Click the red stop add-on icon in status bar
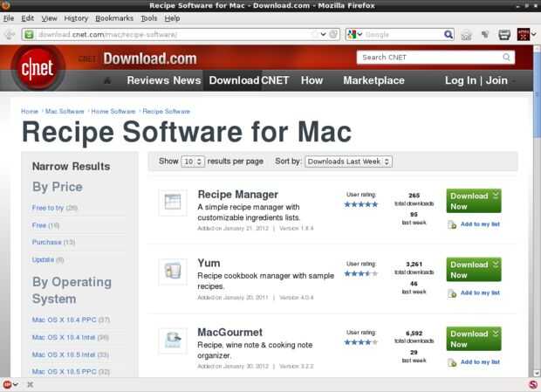541x392 pixels. point(7,384)
